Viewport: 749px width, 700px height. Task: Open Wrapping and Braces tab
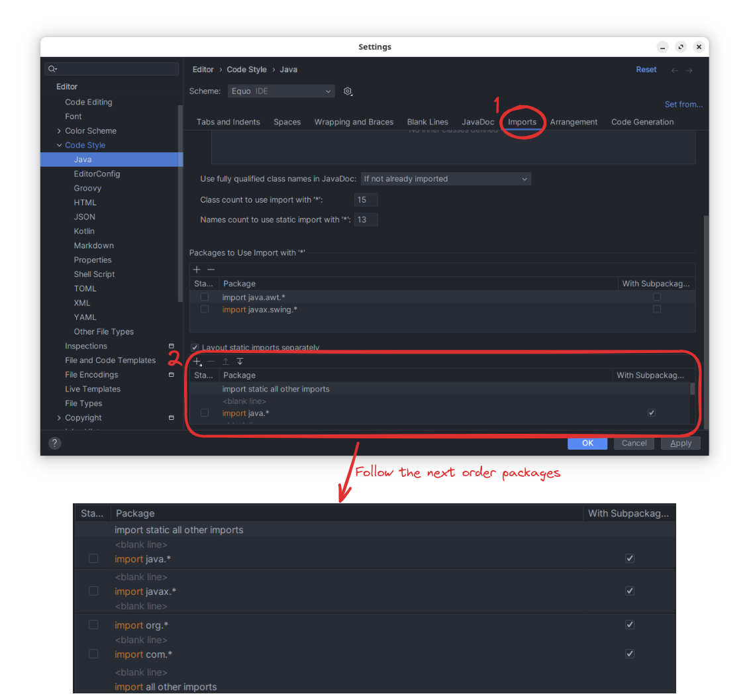click(x=354, y=122)
